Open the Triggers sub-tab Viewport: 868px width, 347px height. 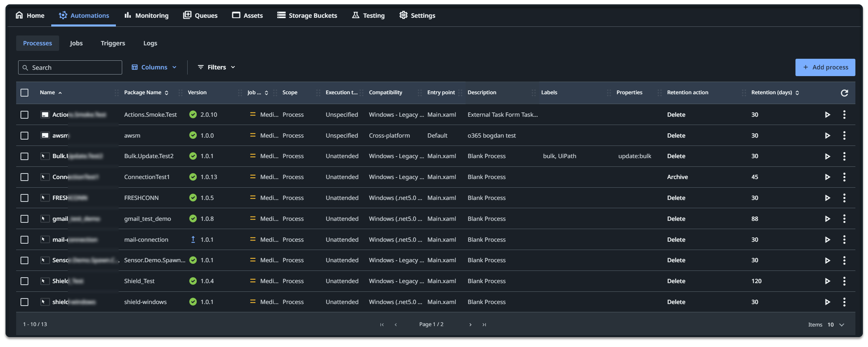[x=113, y=43]
